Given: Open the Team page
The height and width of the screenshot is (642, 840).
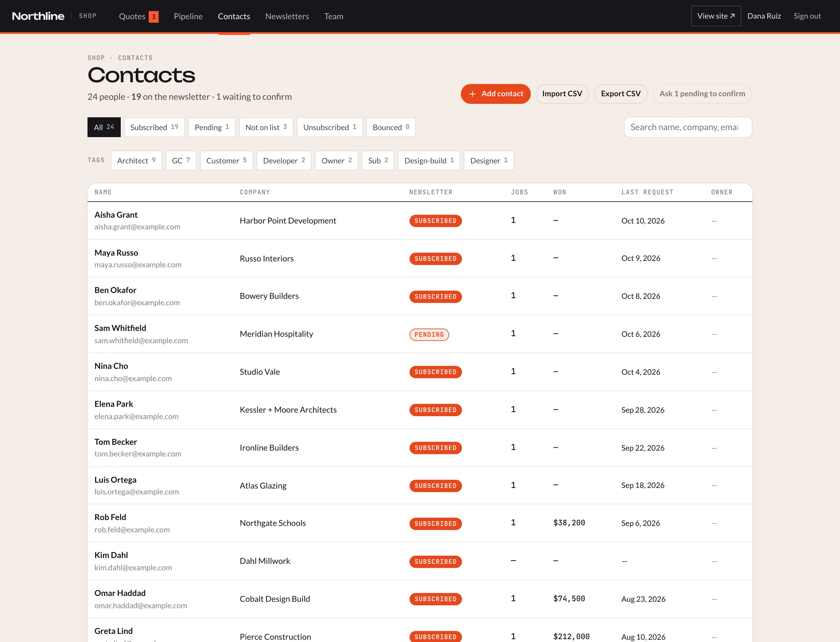Looking at the screenshot, I should (334, 16).
